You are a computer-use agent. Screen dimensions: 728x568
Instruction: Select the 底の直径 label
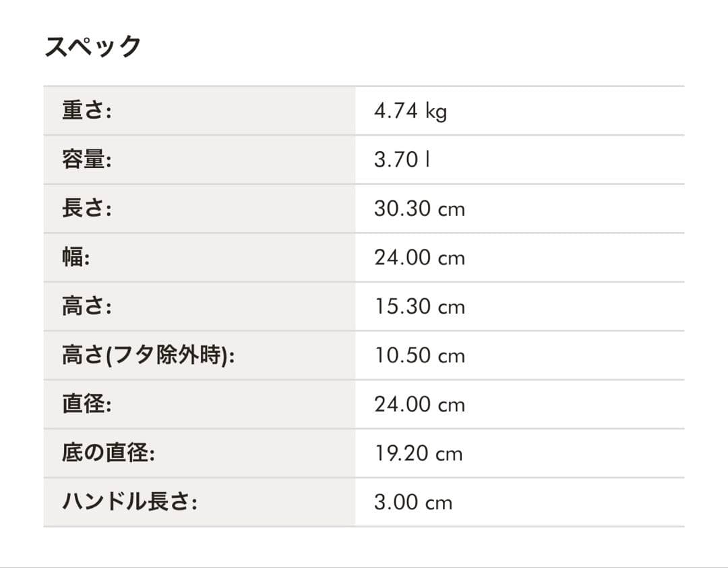tap(109, 453)
